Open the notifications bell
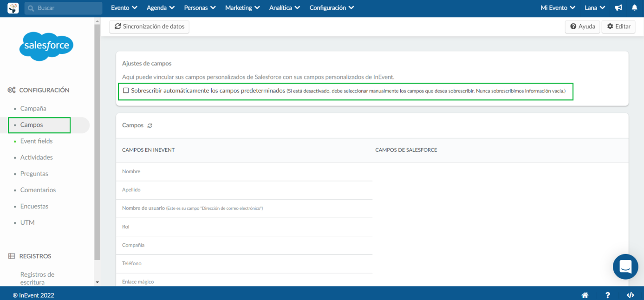644x300 pixels. [x=634, y=8]
